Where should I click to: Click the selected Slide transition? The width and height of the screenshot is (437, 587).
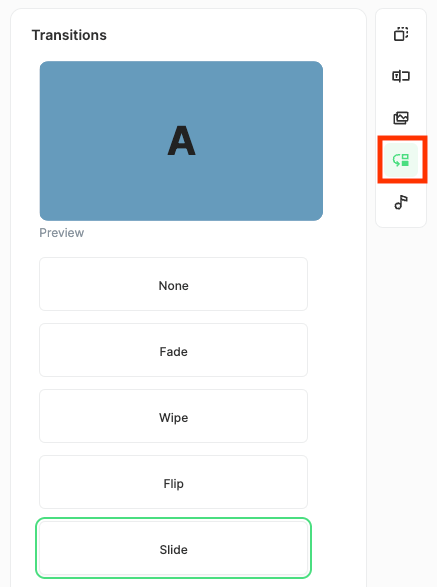[173, 548]
